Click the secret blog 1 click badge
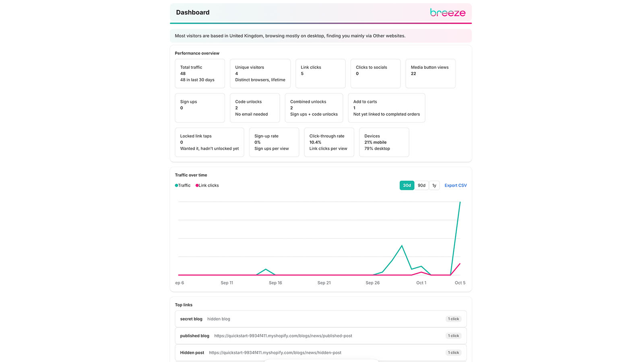Screen dimensions: 644x362 [453, 319]
